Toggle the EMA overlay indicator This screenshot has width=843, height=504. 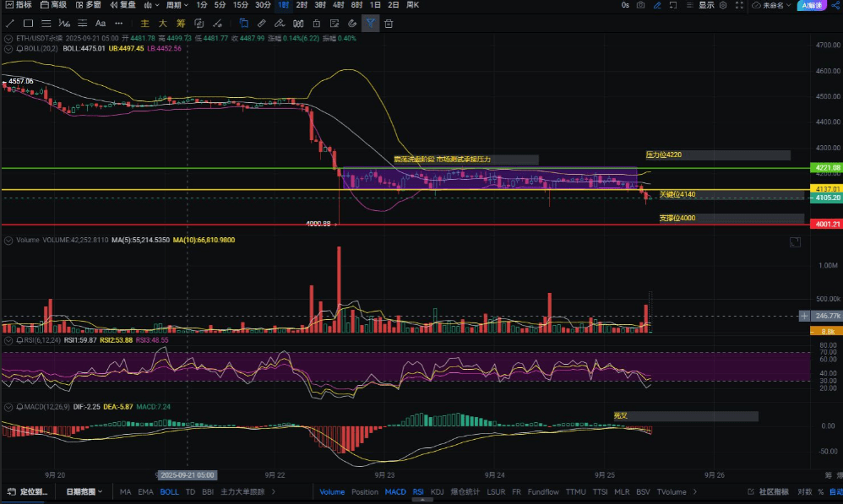145,491
